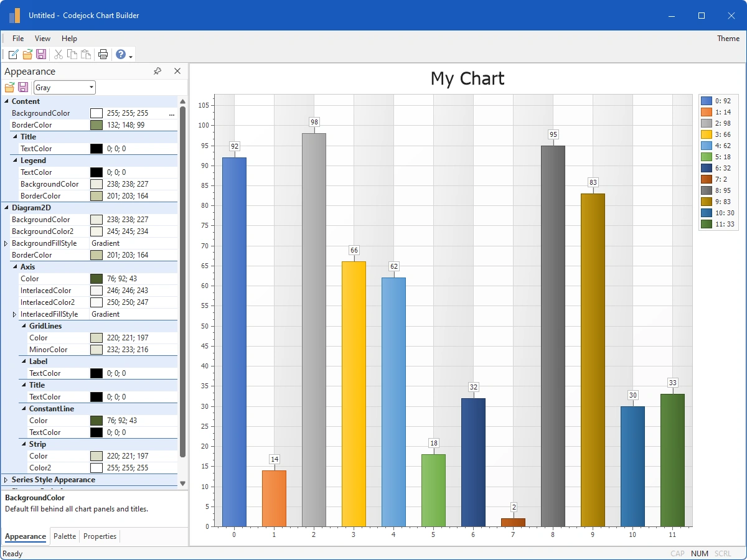This screenshot has width=747, height=560.
Task: Click the NUM indicator in the status bar
Action: coord(700,553)
